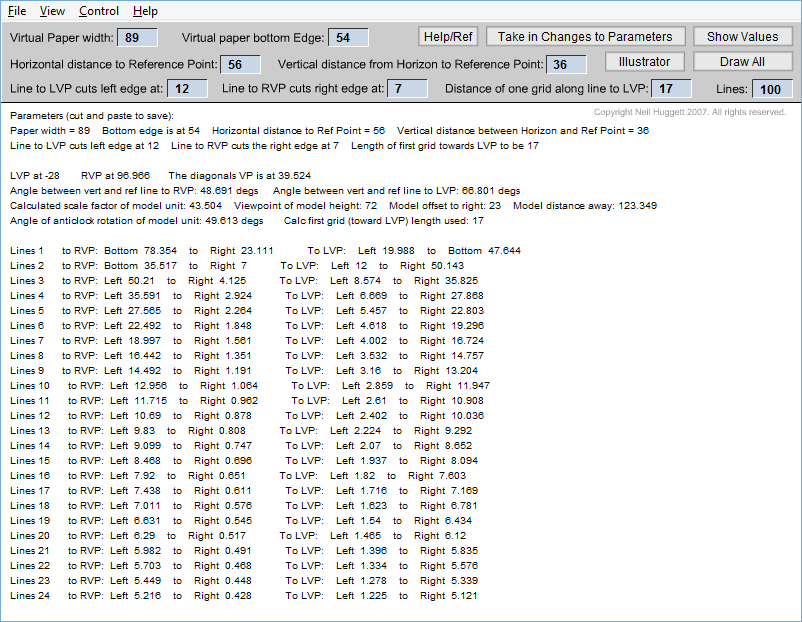Click 'Right 0.611' in Lines 17 row
Screen dimensions: 802x622
coord(223,491)
